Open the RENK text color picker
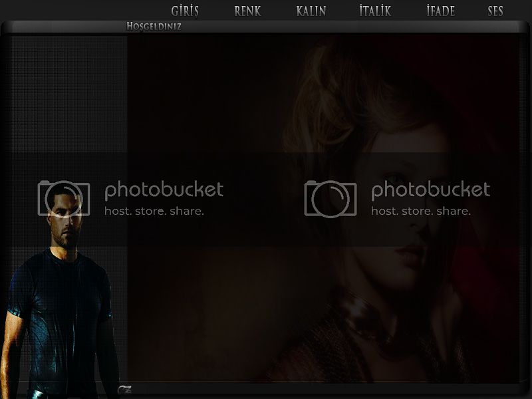Image resolution: width=532 pixels, height=399 pixels. (x=247, y=11)
